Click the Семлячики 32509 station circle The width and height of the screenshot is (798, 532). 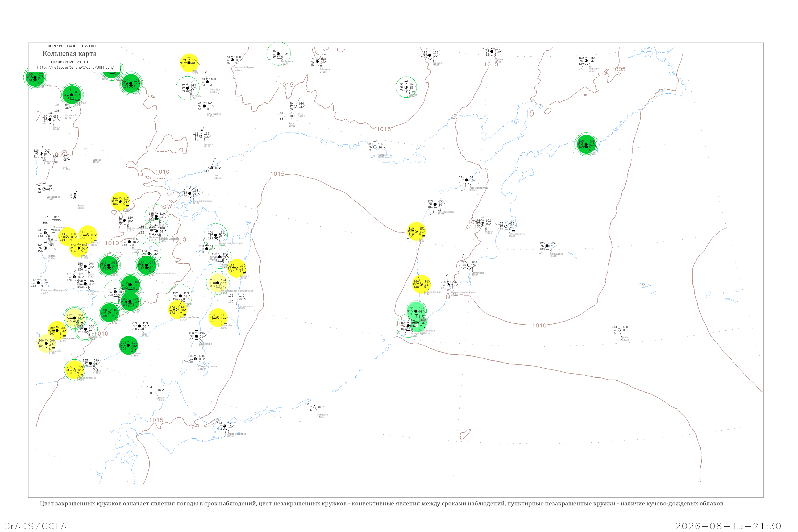(469, 265)
